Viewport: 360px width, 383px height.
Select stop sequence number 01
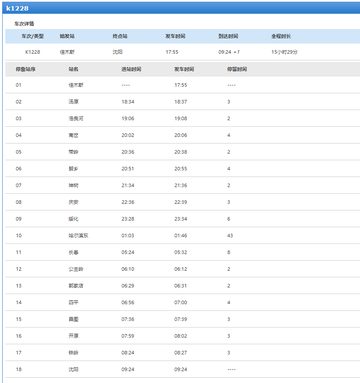[18, 85]
